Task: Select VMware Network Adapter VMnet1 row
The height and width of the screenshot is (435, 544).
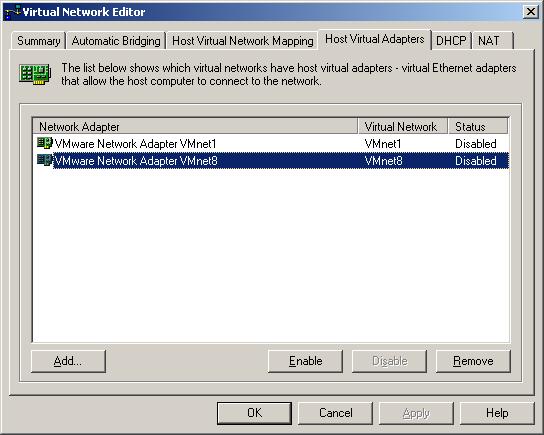Action: point(271,143)
